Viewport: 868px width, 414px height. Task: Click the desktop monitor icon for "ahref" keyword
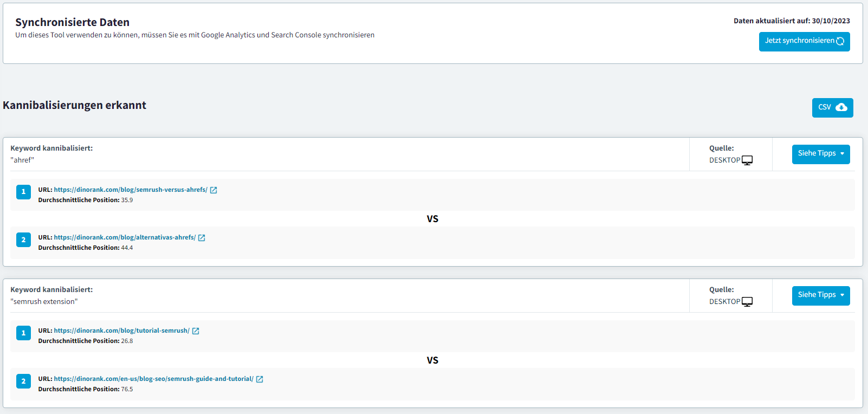tap(747, 160)
